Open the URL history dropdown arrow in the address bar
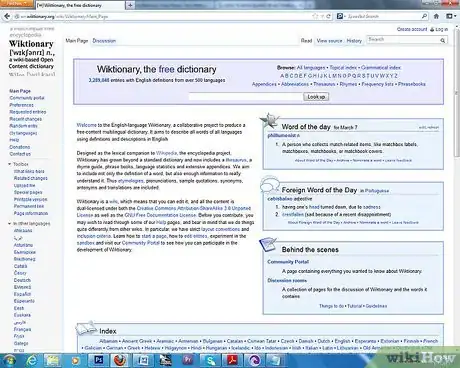Viewport: 460px width, 368px height. 323,16
